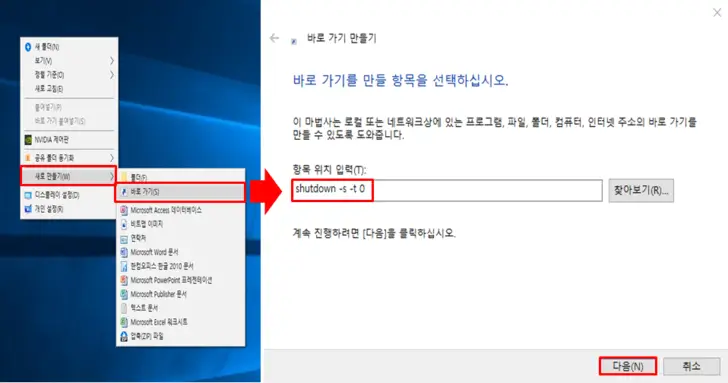Open the 정렬 기준(O) menu entry
The width and height of the screenshot is (728, 383).
69,75
